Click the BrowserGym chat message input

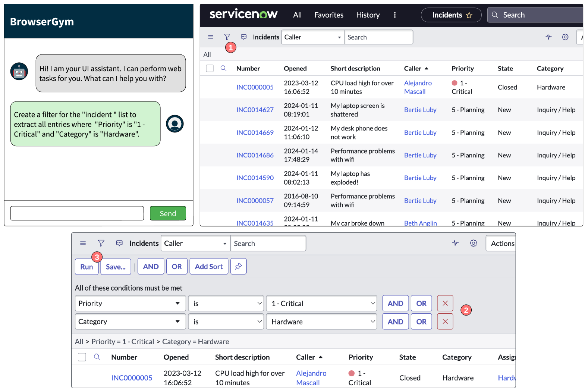[x=77, y=213]
